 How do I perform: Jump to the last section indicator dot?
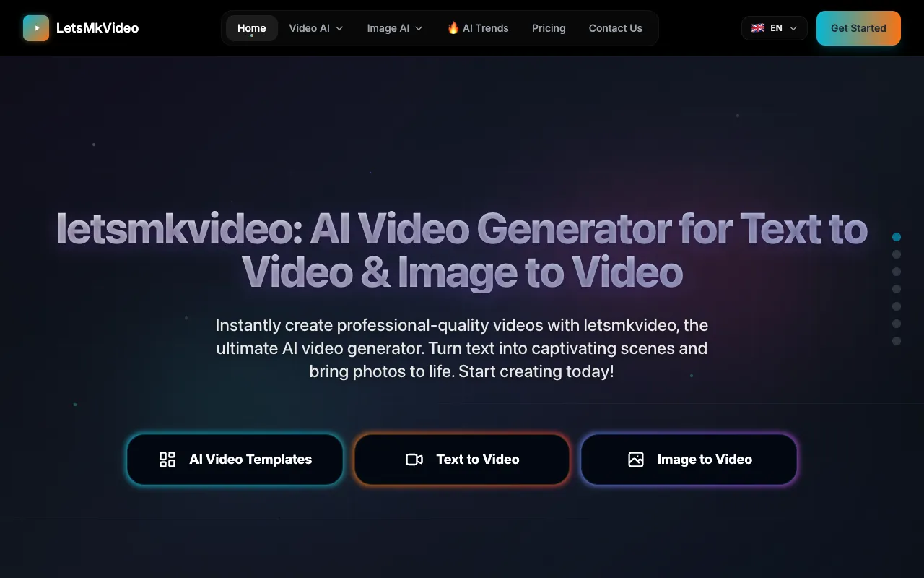tap(897, 341)
